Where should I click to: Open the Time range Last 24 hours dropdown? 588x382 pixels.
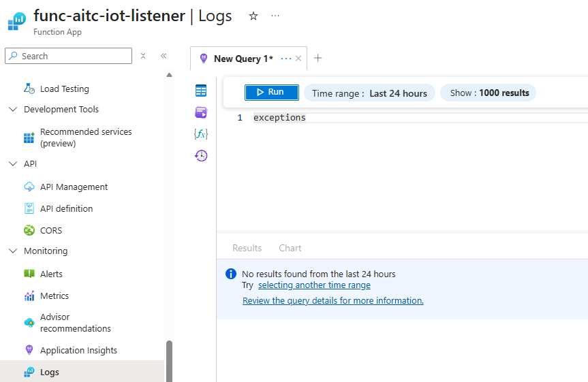[369, 93]
